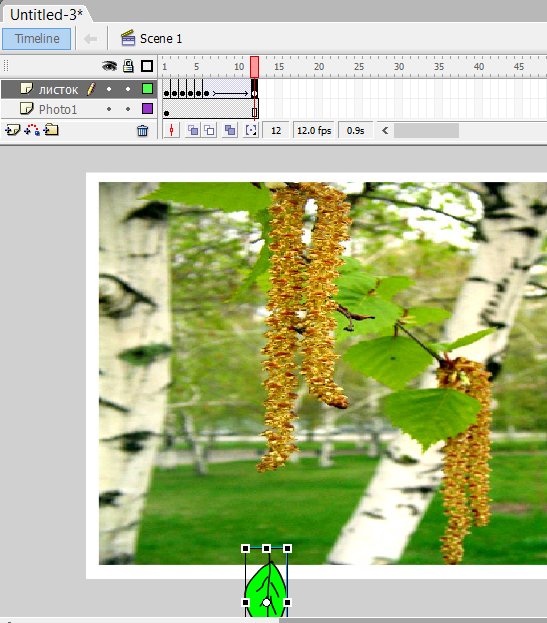Click the Timeline toggle button
The width and height of the screenshot is (547, 623).
click(x=37, y=39)
